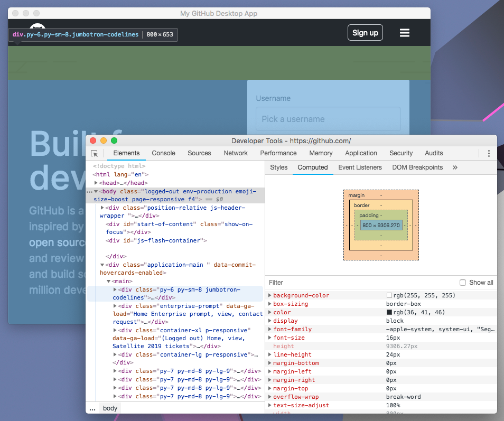Click the white background-color swatch

click(388, 295)
